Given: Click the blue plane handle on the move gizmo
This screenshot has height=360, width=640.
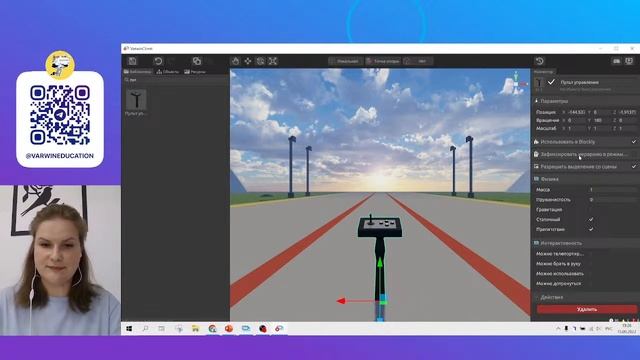Looking at the screenshot, I should pyautogui.click(x=383, y=299).
